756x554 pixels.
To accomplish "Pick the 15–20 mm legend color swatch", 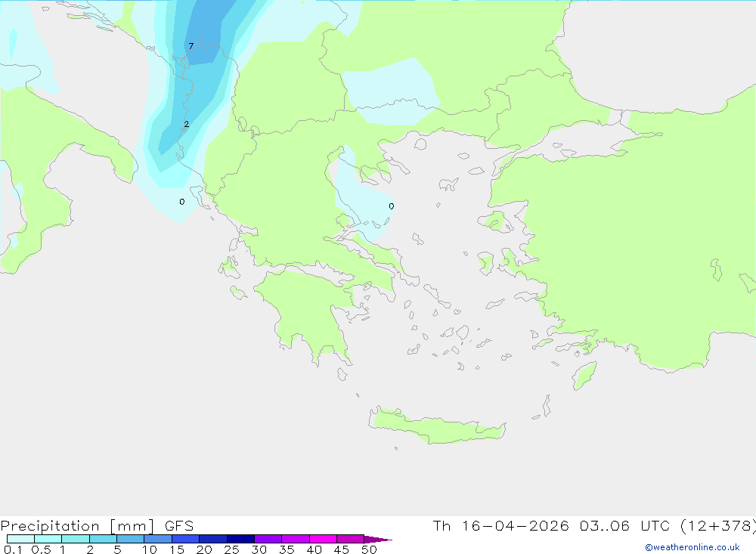I will coord(186,539).
